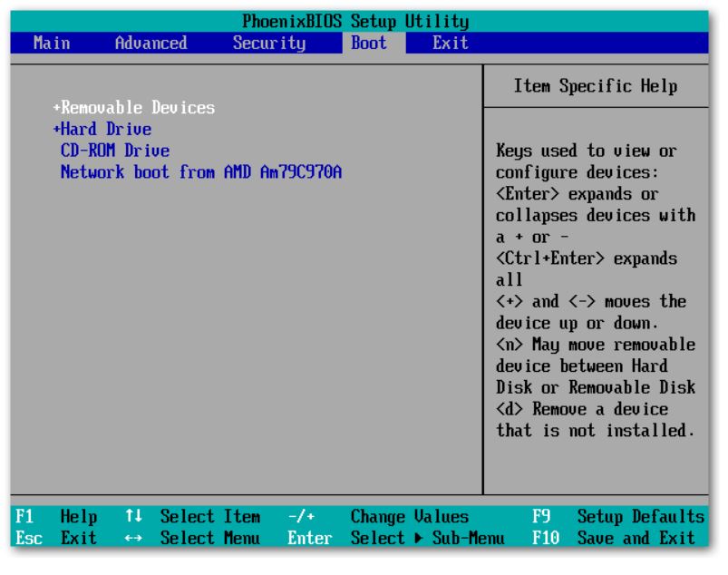Click help text '<d> Remove a device'
The width and height of the screenshot is (728, 575).
pyautogui.click(x=582, y=409)
